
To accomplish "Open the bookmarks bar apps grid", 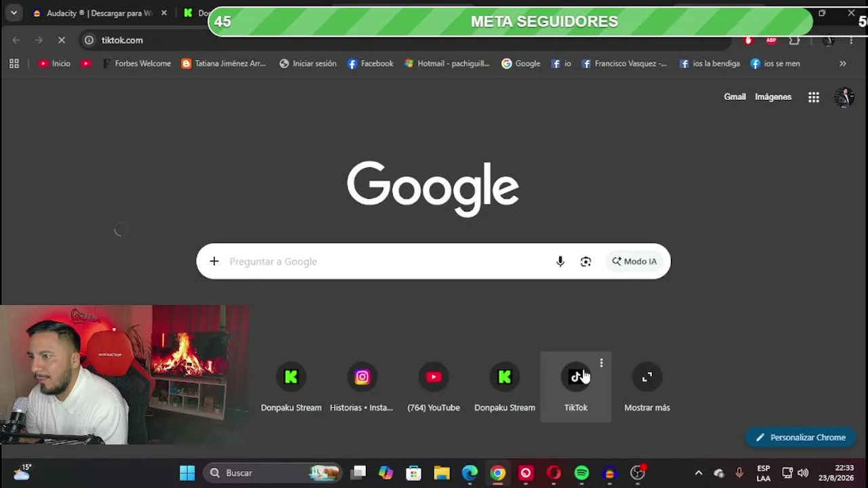I will click(x=14, y=63).
